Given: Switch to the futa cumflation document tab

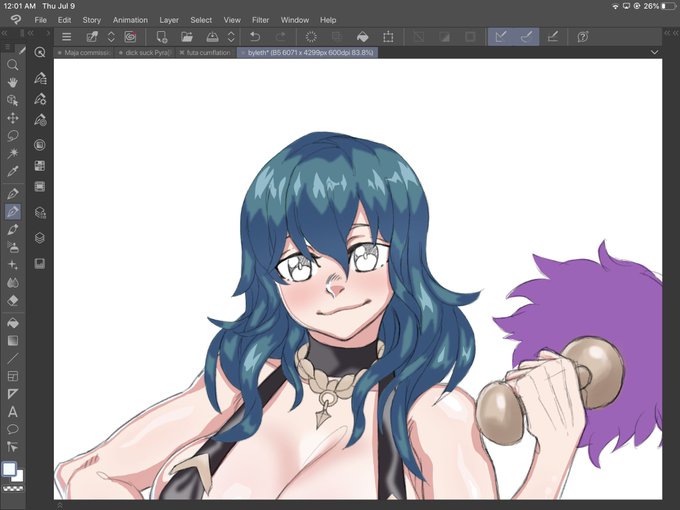Looking at the screenshot, I should click(206, 52).
